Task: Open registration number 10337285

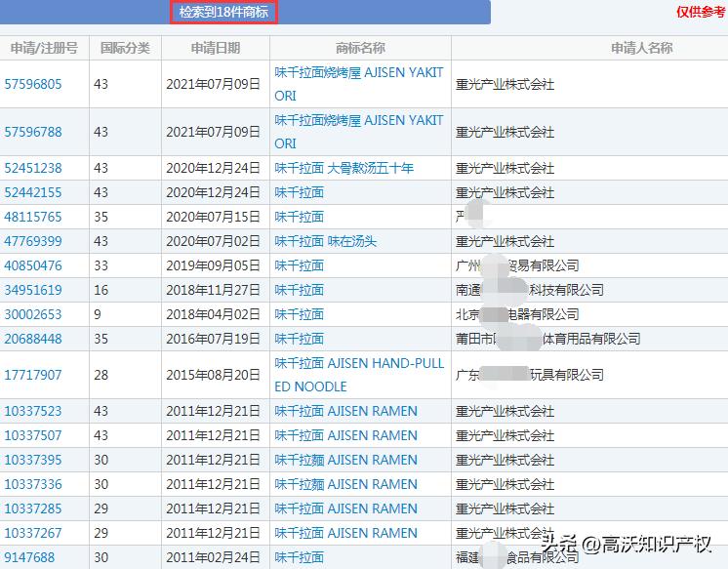Action: (33, 508)
